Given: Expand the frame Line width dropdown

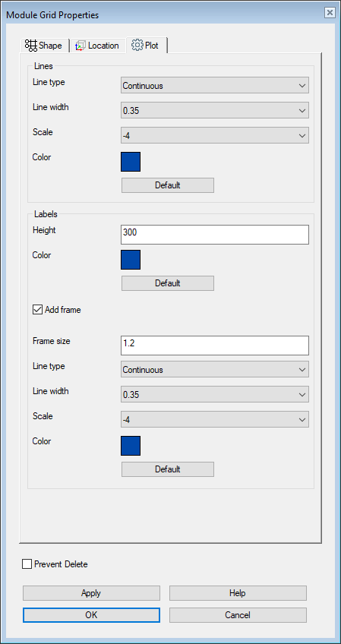Looking at the screenshot, I should 215,395.
